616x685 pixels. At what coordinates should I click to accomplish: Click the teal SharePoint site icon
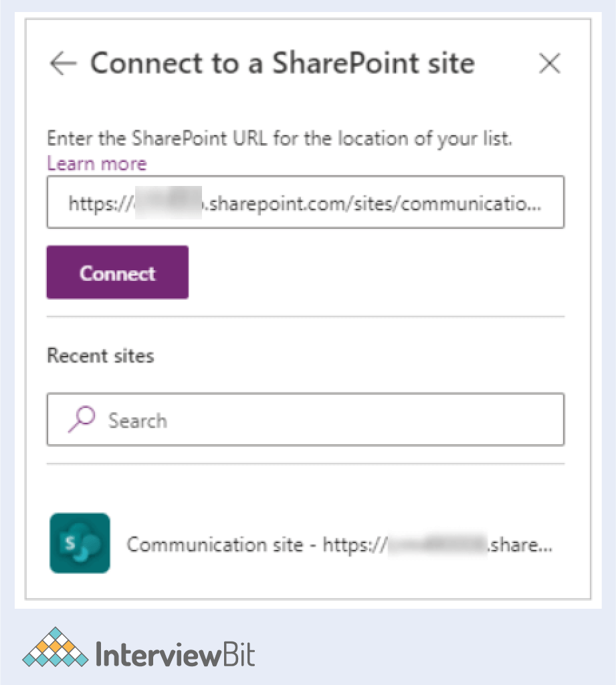coord(80,543)
